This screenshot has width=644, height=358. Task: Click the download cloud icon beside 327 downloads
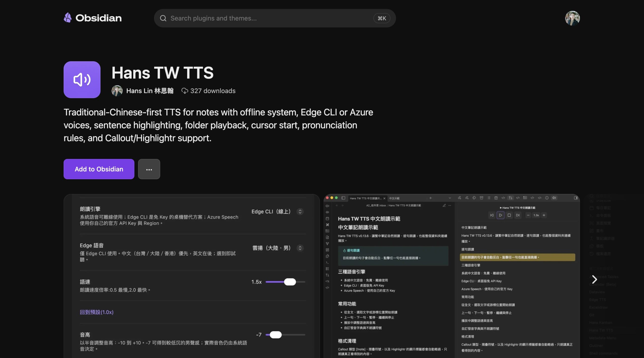(x=185, y=91)
